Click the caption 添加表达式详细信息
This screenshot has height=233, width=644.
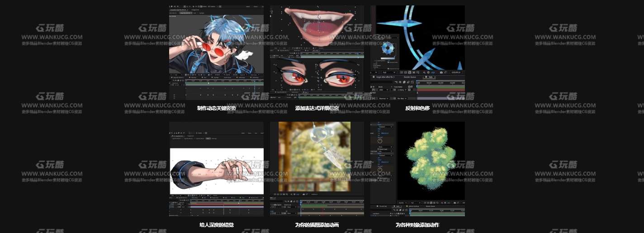pos(317,108)
